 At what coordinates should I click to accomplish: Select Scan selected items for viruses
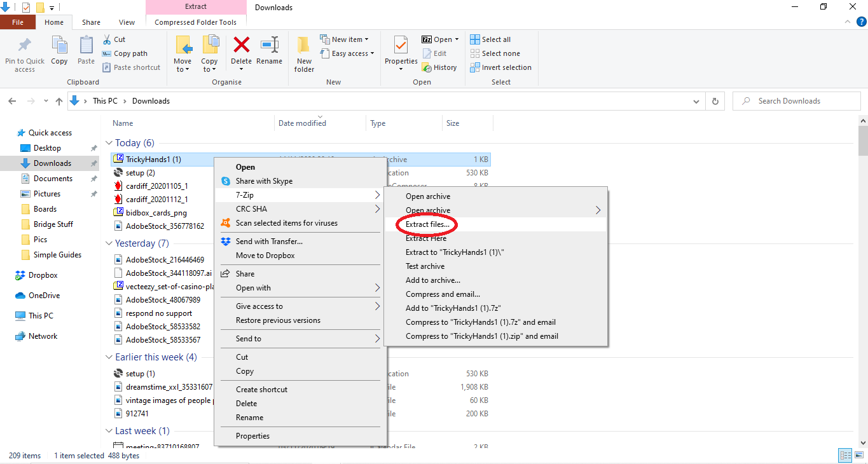(286, 223)
